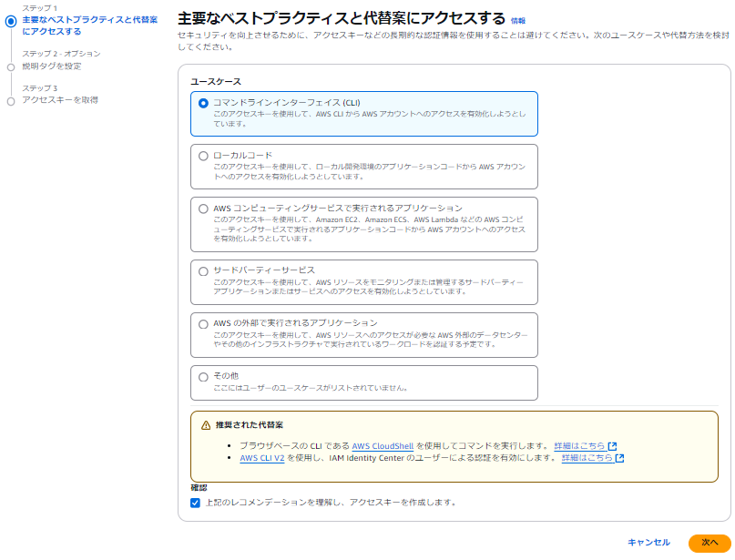
Task: Choose the ローカルコード use case
Action: click(x=203, y=156)
